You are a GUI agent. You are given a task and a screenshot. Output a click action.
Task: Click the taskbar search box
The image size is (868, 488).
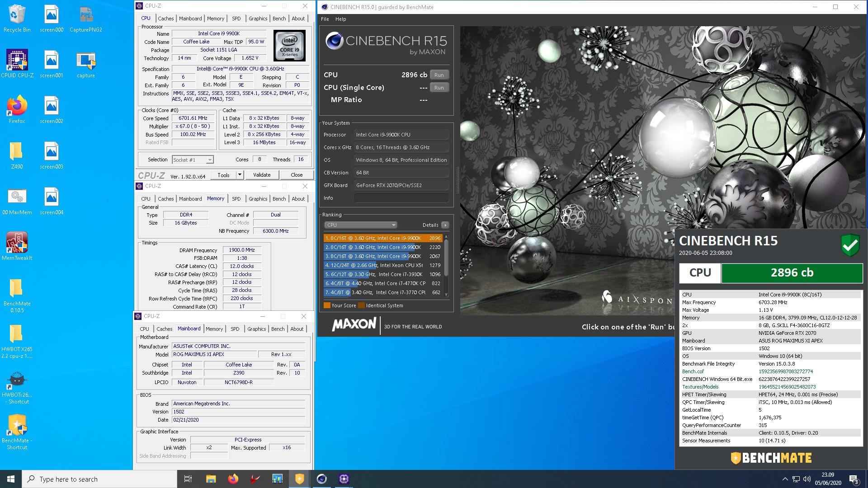click(99, 479)
